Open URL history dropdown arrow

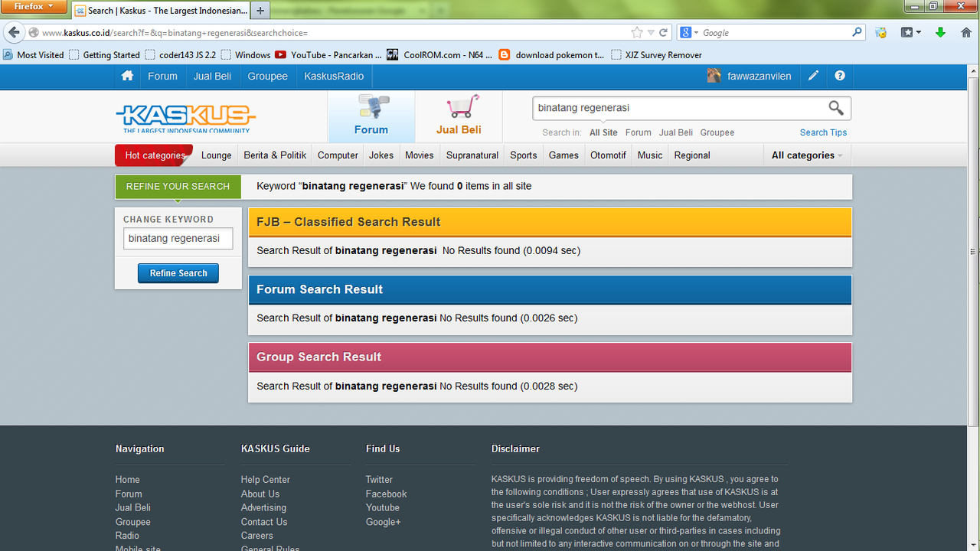pyautogui.click(x=651, y=33)
